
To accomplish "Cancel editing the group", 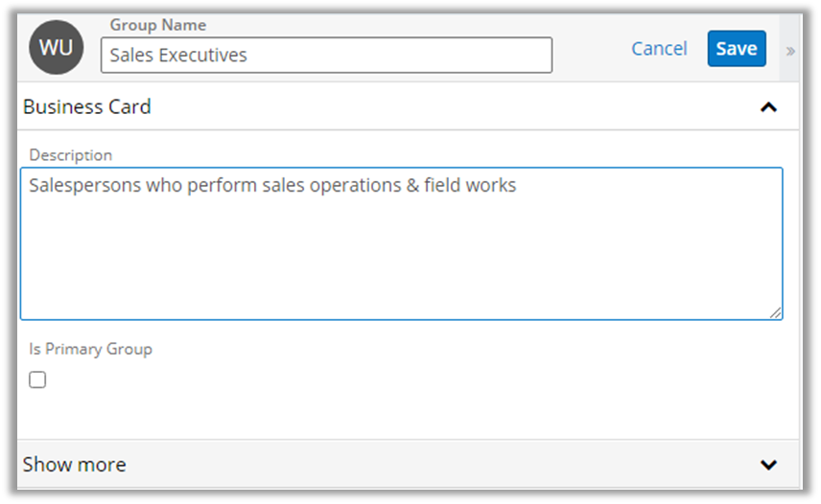I will (x=659, y=49).
